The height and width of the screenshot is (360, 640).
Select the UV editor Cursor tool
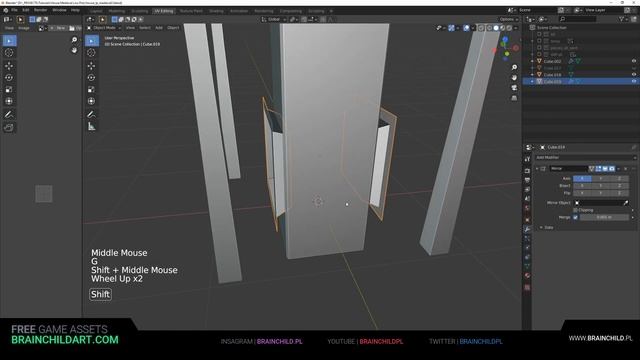(x=9, y=53)
